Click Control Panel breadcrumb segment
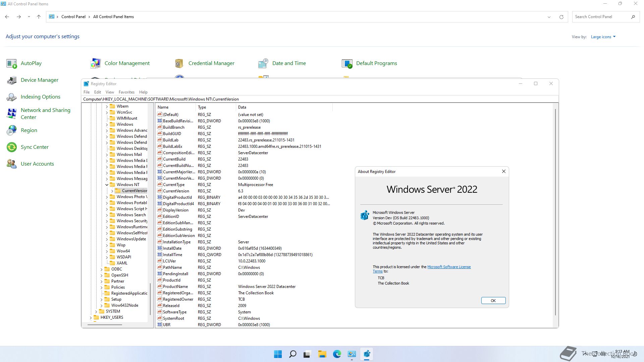The image size is (644, 362). 73,17
